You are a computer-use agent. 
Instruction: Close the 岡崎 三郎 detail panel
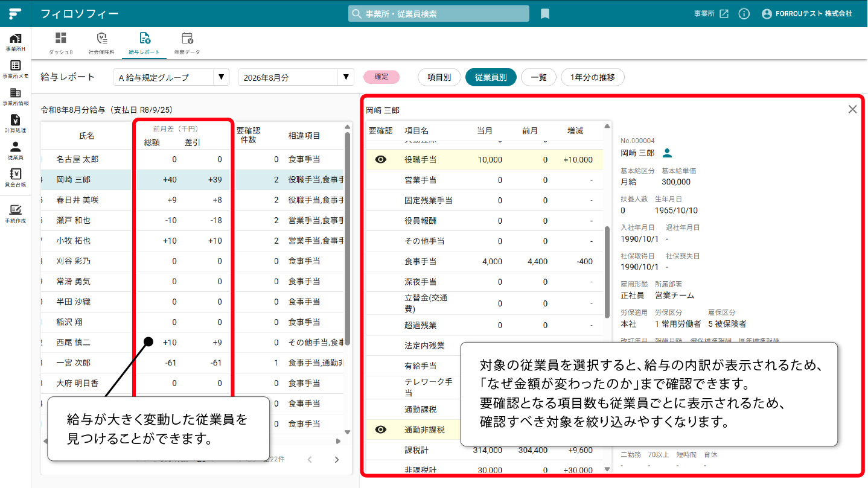(852, 109)
